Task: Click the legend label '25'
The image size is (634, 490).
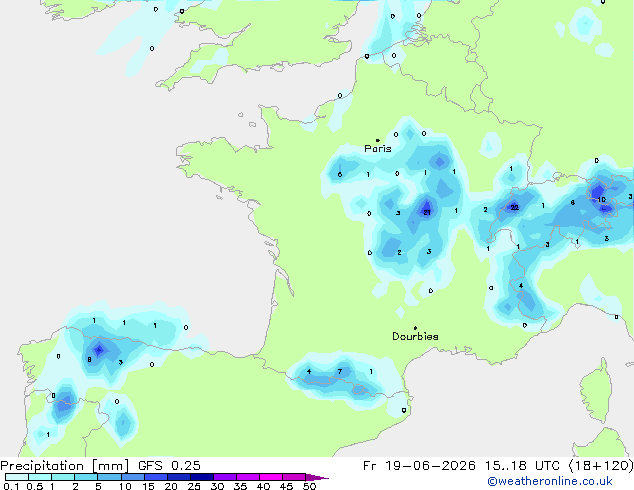Action: 194,486
